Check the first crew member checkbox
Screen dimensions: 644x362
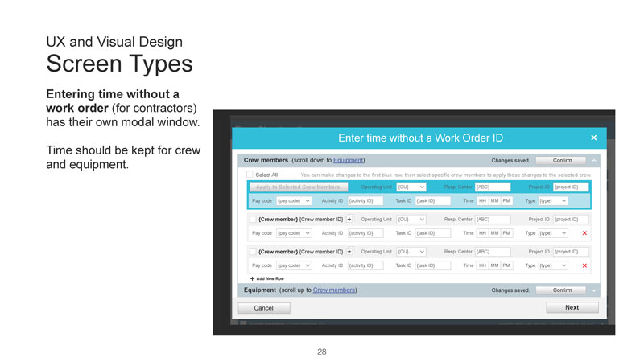coord(253,219)
